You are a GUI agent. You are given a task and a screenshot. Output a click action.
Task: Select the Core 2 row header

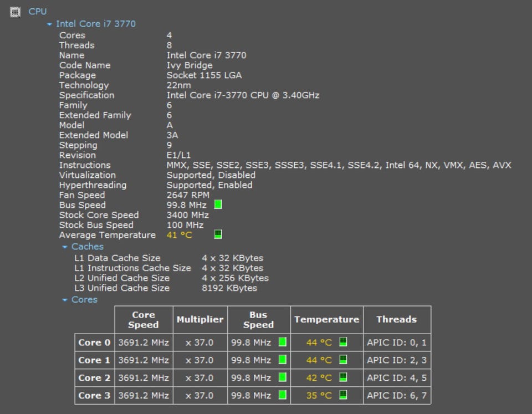(x=94, y=377)
